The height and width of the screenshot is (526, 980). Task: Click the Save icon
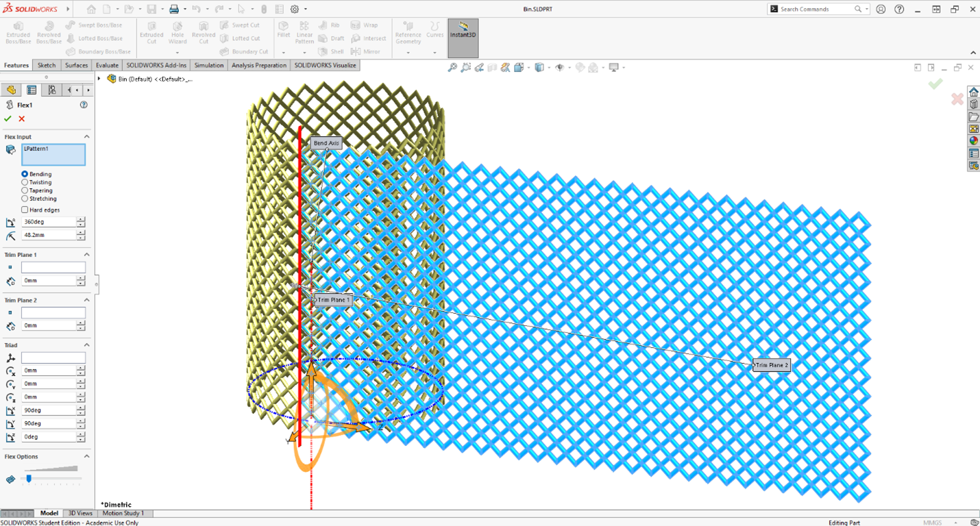[151, 9]
